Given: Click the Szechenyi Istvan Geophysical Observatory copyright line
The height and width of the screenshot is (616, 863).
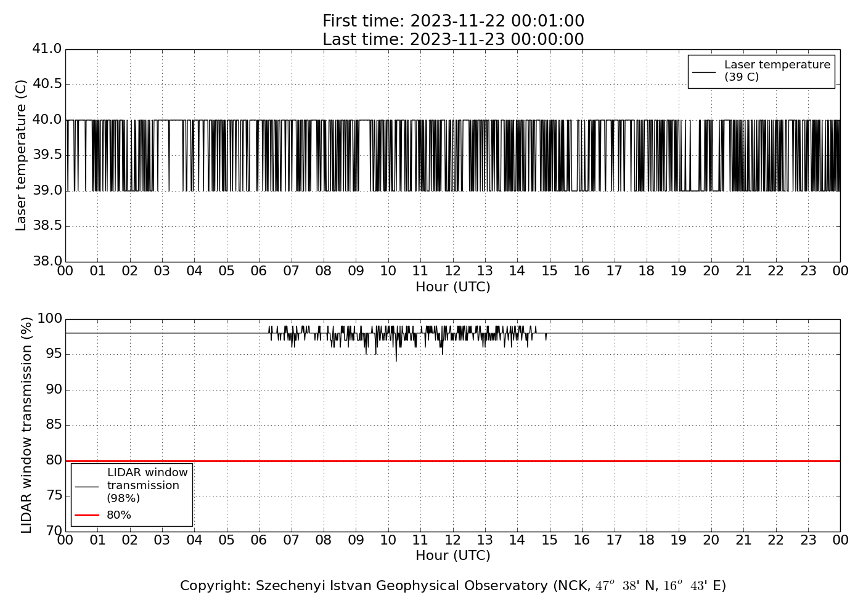Looking at the screenshot, I should (x=453, y=586).
